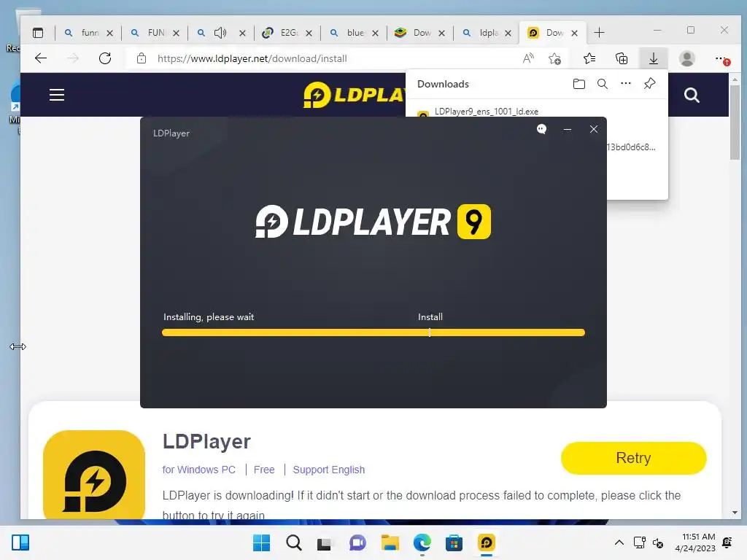Add this page to favorites

click(x=554, y=58)
